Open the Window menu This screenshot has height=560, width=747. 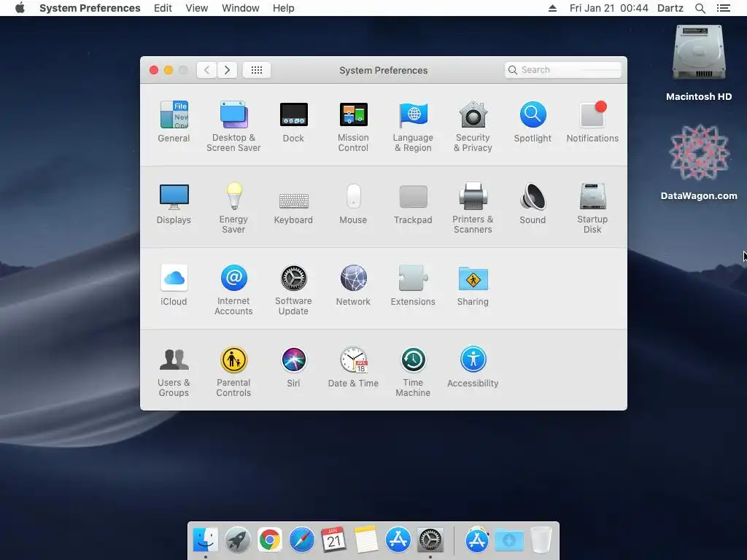(241, 8)
